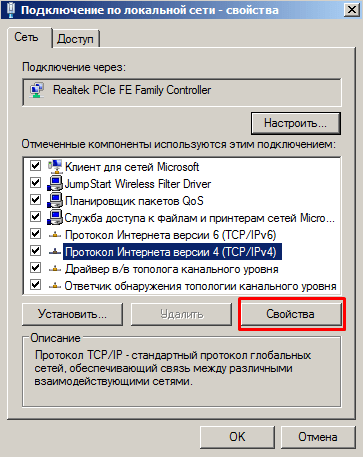This screenshot has height=457, width=363.
Task: Click the Драйвер в/в тополога icon
Action: (55, 269)
